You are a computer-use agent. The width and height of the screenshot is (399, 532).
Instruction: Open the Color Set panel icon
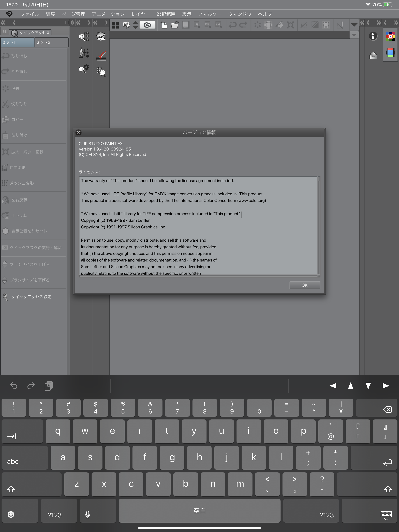(390, 36)
